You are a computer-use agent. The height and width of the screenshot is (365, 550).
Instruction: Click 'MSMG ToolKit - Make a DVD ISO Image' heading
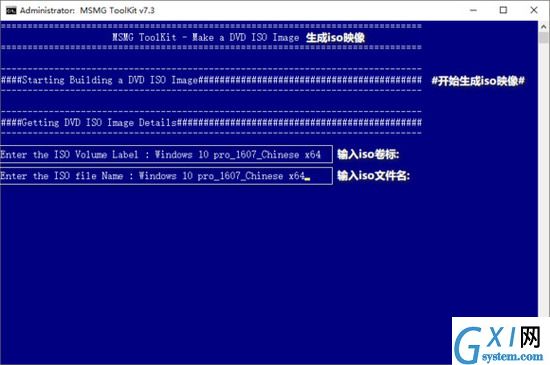(206, 37)
